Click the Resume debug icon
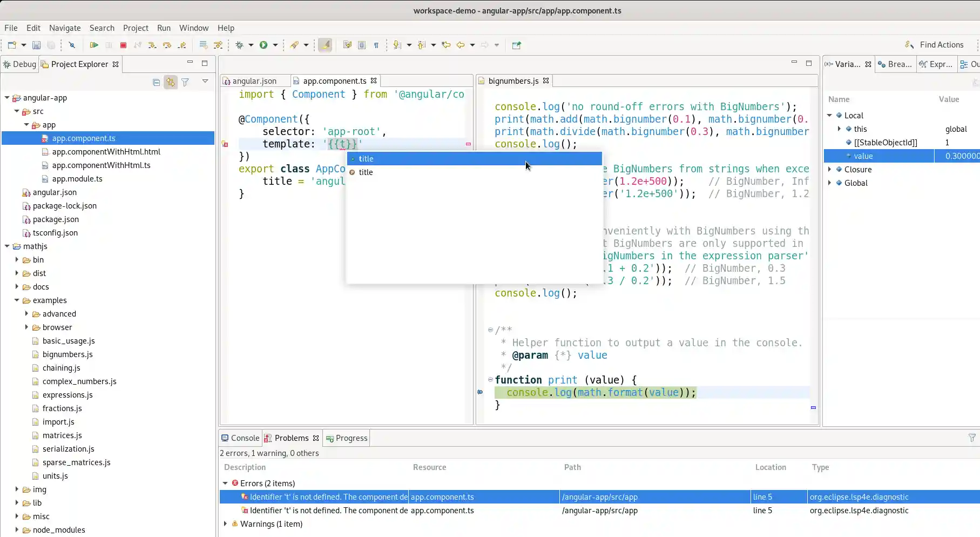The height and width of the screenshot is (537, 980). point(94,45)
